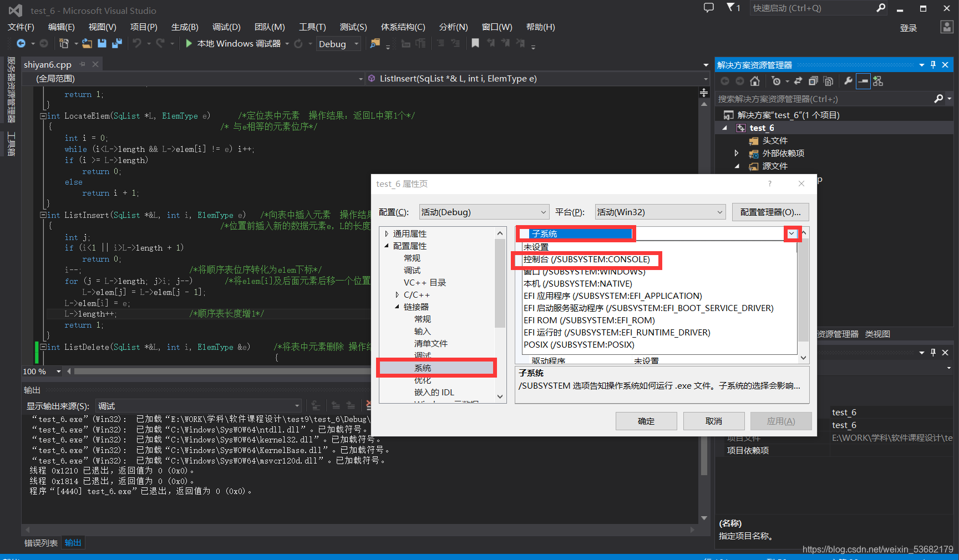Click the 取消 button
Image resolution: width=959 pixels, height=560 pixels.
[x=714, y=421]
